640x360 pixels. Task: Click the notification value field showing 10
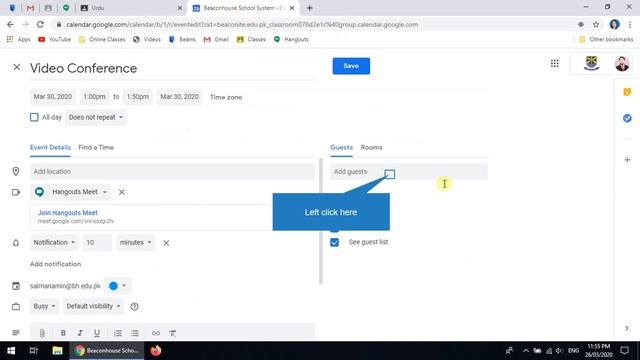pos(97,242)
